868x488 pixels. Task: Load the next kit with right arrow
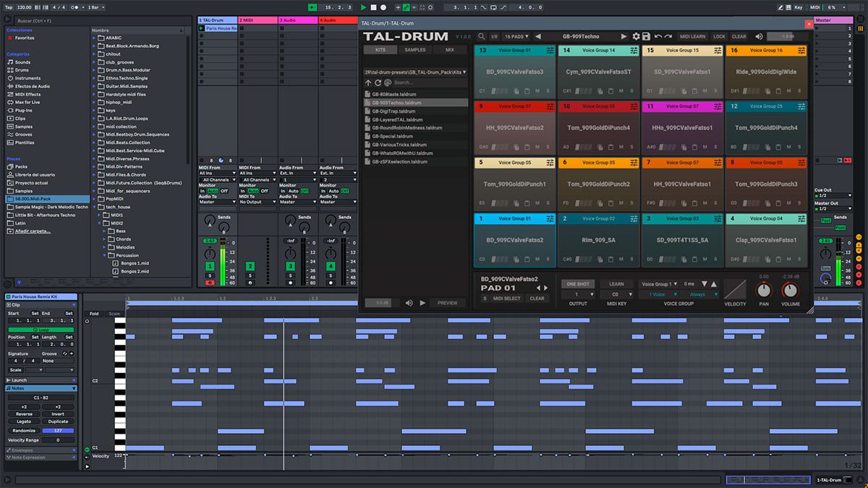pyautogui.click(x=624, y=36)
